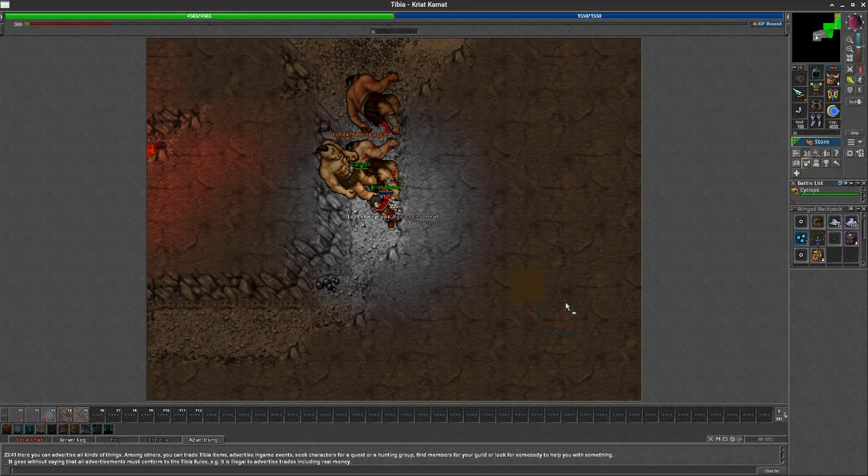
Task: Select the blue gems item in backpack
Action: tap(801, 239)
